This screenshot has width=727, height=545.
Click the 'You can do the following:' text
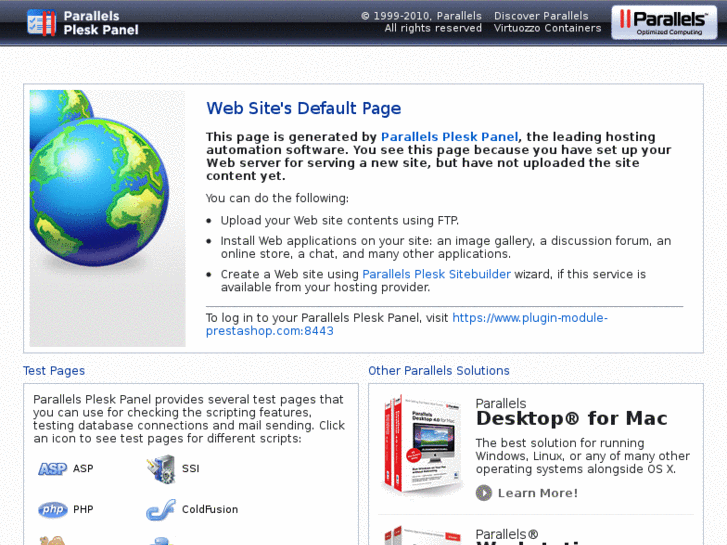click(x=277, y=198)
